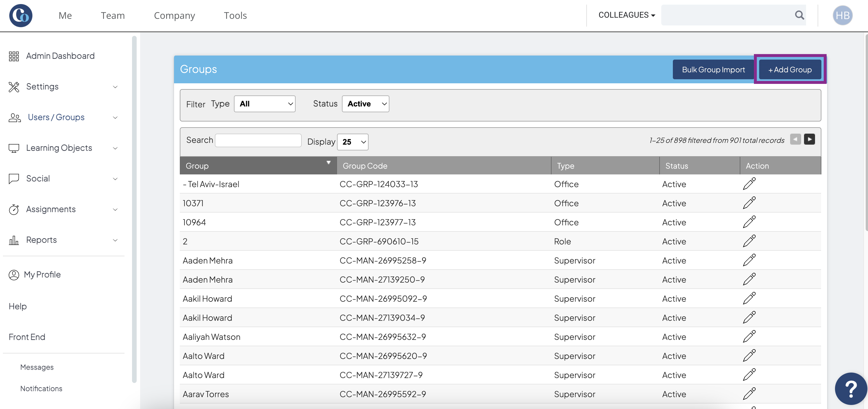
Task: Open the Status filter dropdown
Action: point(365,104)
